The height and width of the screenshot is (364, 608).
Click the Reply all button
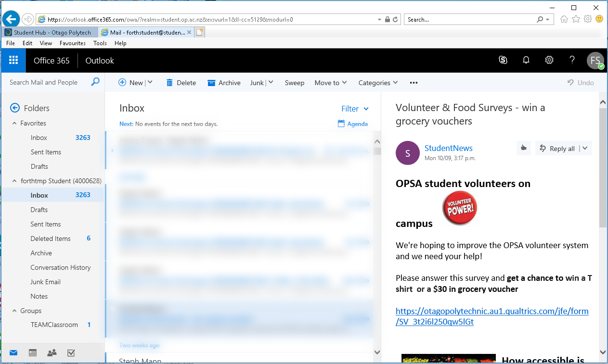(x=557, y=149)
